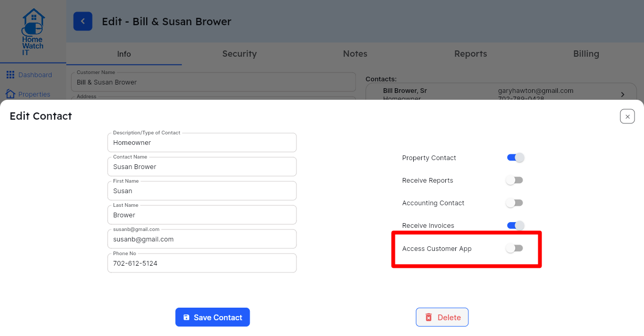
Task: Click the Save Contact button
Action: point(212,317)
